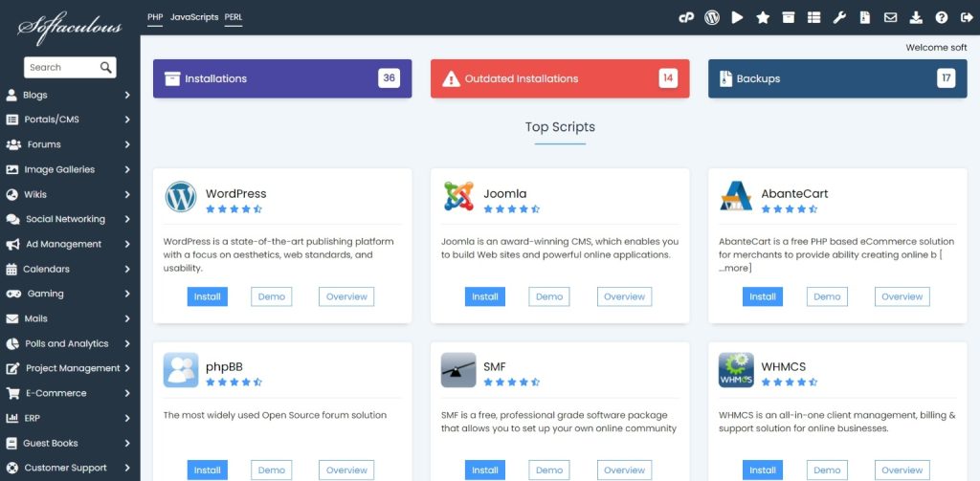Open the WordPress manager icon in top toolbar
This screenshot has height=481, width=980.
tap(712, 17)
